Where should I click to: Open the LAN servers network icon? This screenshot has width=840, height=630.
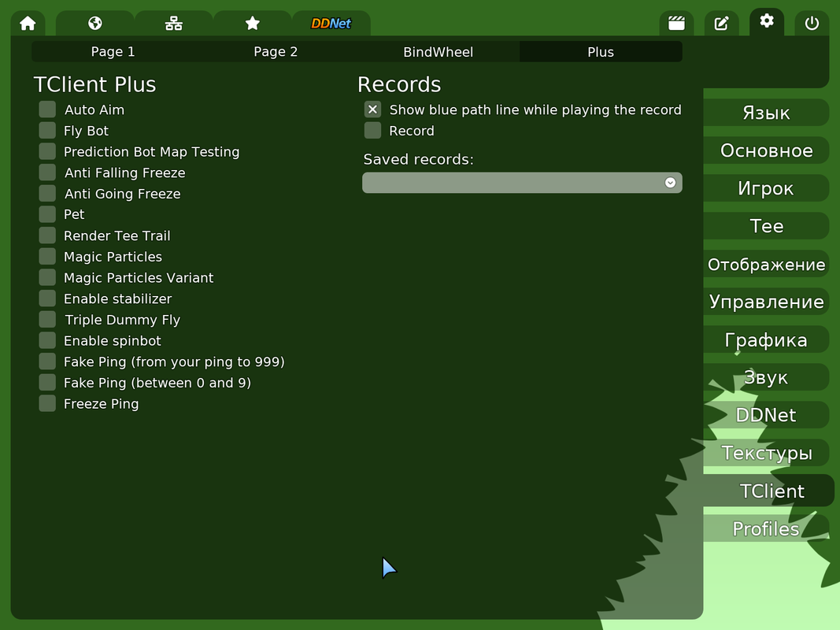point(173,24)
